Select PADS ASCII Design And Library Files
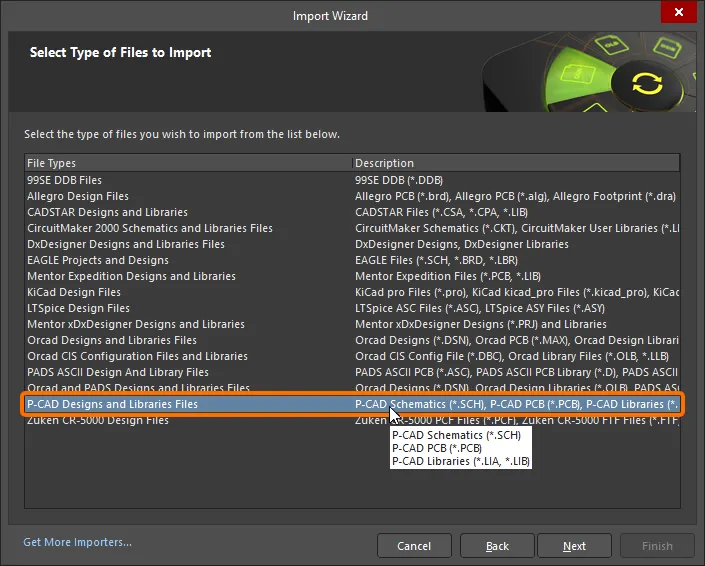The image size is (705, 566). pyautogui.click(x=352, y=372)
